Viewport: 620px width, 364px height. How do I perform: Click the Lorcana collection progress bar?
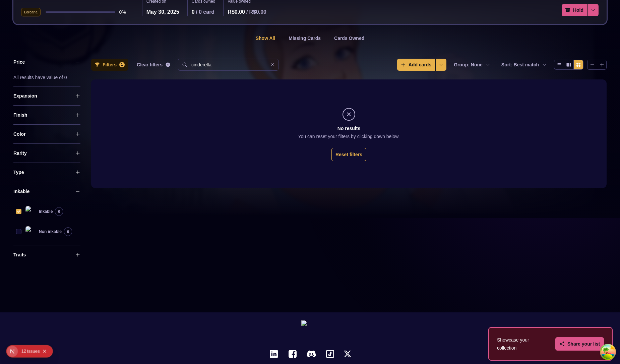80,12
